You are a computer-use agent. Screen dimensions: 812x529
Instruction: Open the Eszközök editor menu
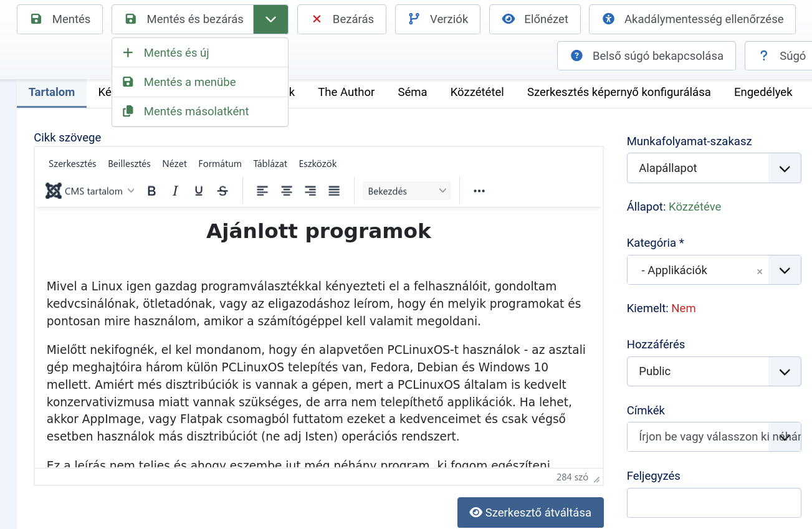tap(318, 164)
